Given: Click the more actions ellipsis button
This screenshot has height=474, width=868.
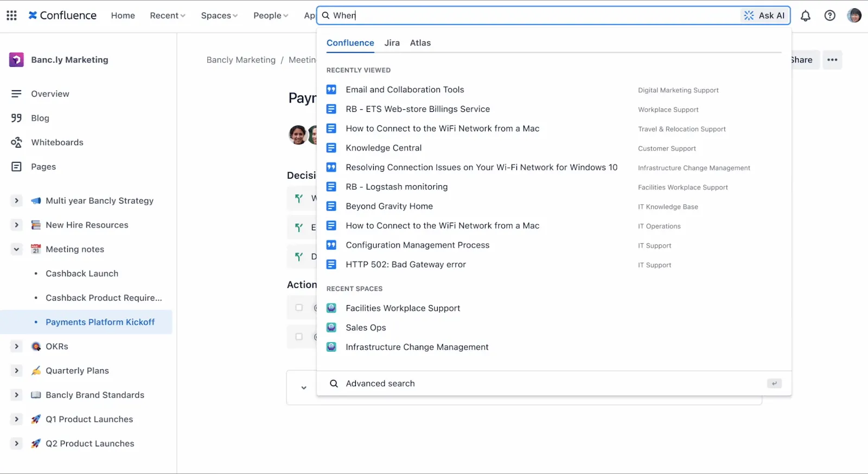Looking at the screenshot, I should pyautogui.click(x=832, y=60).
